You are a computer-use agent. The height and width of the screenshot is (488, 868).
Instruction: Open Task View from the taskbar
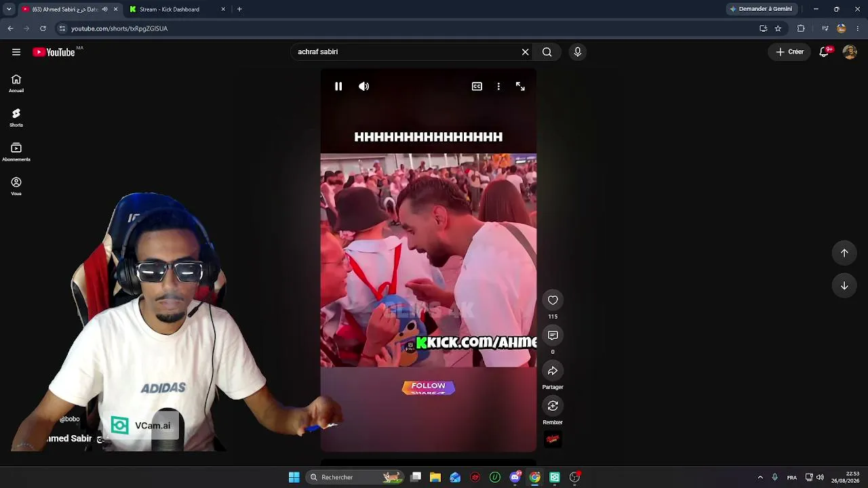[416, 477]
